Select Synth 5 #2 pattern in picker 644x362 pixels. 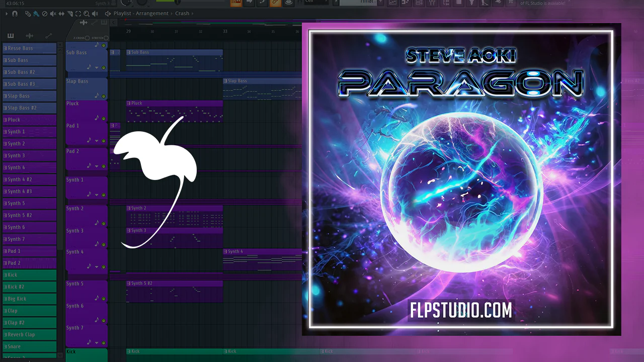(x=29, y=215)
